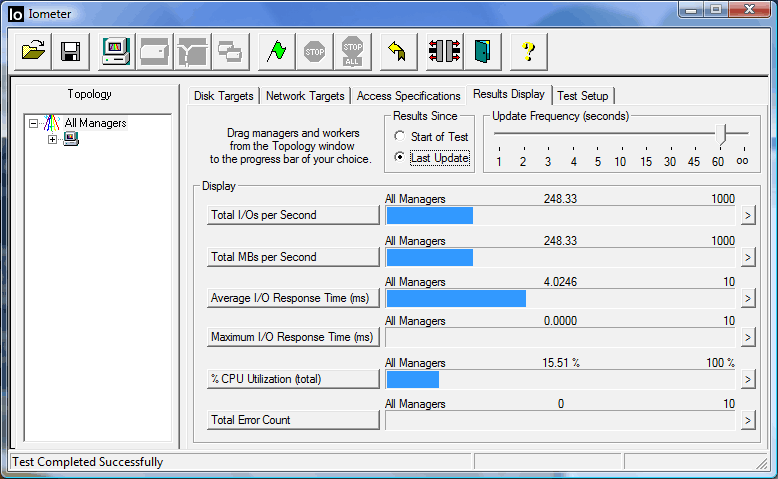Screen dimensions: 778x479
Task: Click the Total I/Os per Second button
Action: tap(293, 215)
